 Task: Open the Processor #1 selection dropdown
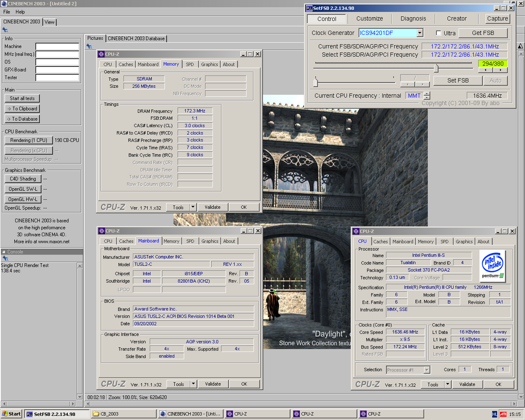pos(427,370)
